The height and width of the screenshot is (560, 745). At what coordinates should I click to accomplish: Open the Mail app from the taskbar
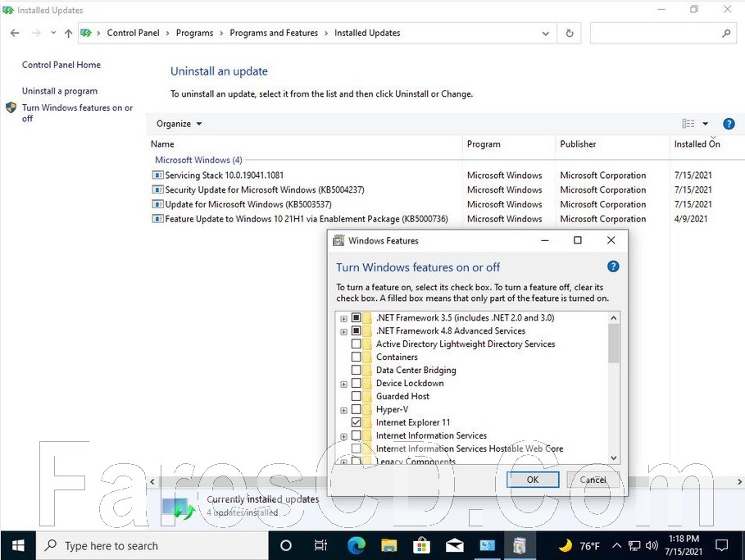[x=454, y=545]
